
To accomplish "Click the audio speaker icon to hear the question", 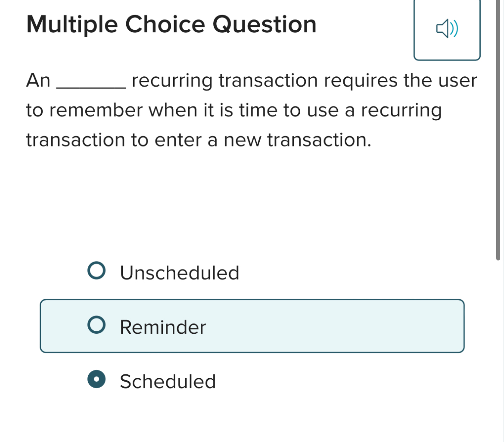I will click(x=447, y=29).
